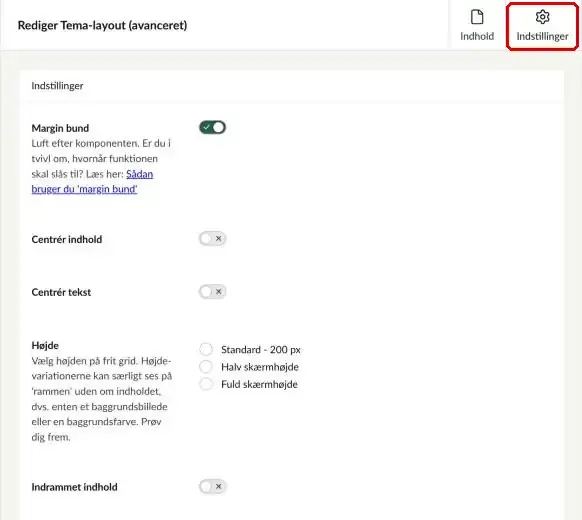Pick the Fuld skærmhøjde radio option
Image resolution: width=582 pixels, height=520 pixels.
coord(206,384)
